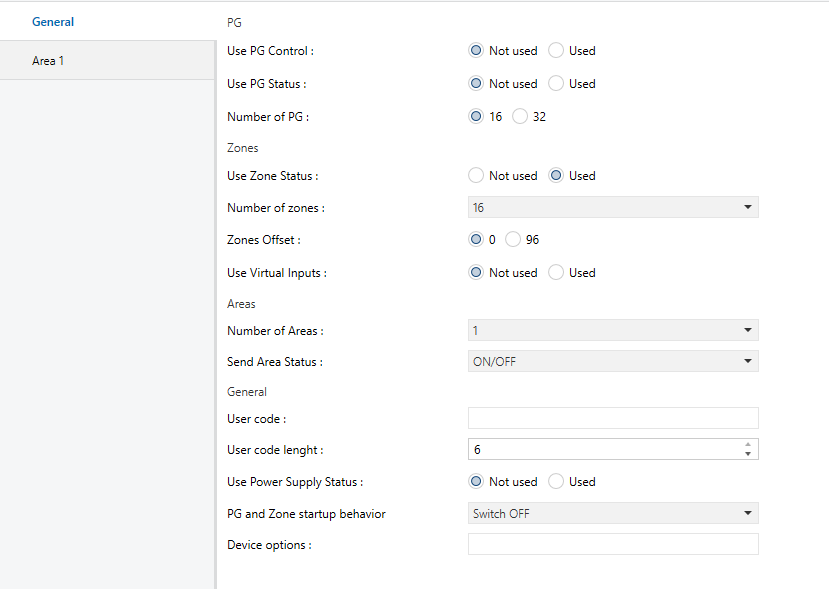Screen dimensions: 829x589
Task: Select Used for Use Power Supply Status
Action: click(556, 481)
